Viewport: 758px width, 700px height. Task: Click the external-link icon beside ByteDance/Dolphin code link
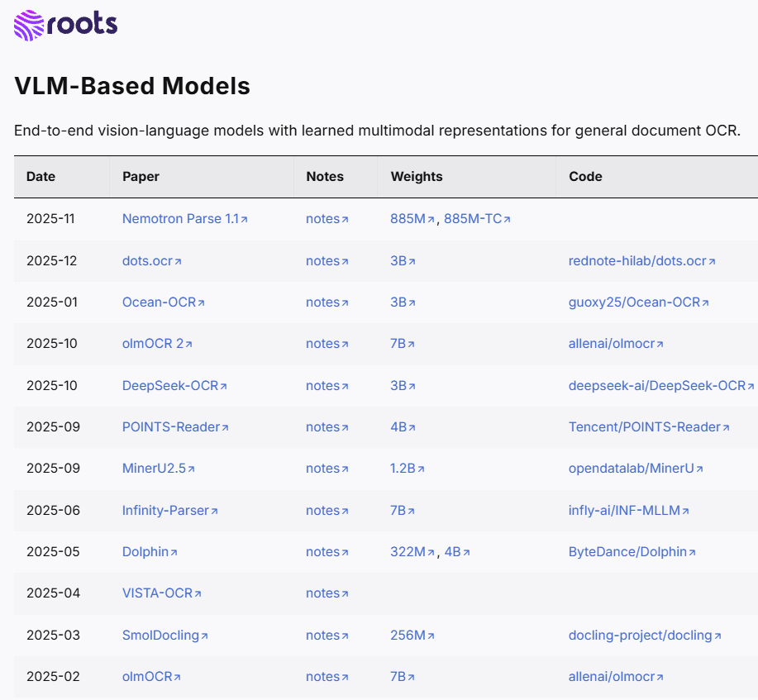click(x=693, y=551)
